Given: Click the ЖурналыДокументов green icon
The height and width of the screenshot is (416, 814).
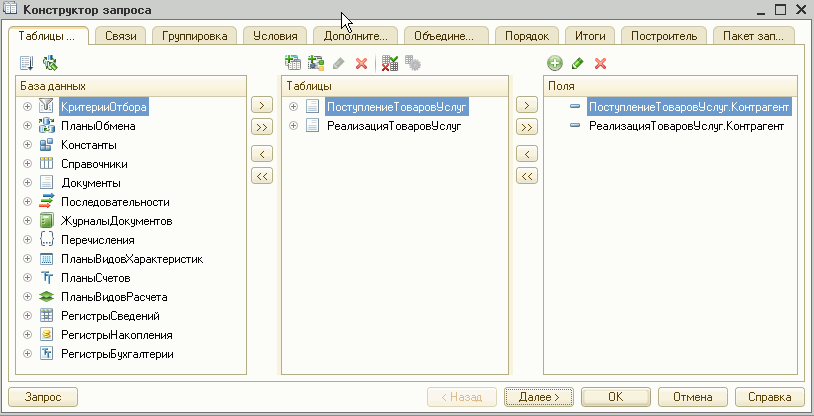Looking at the screenshot, I should pyautogui.click(x=47, y=221).
